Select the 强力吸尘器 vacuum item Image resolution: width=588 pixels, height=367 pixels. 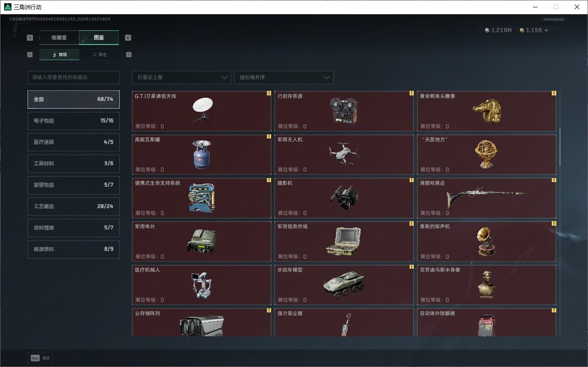[x=344, y=322]
